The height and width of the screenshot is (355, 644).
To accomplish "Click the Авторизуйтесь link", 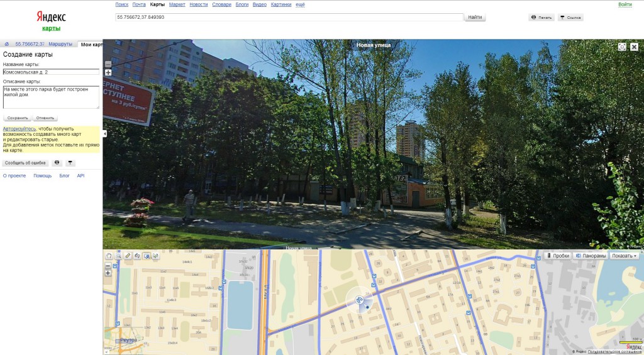I will [x=19, y=129].
